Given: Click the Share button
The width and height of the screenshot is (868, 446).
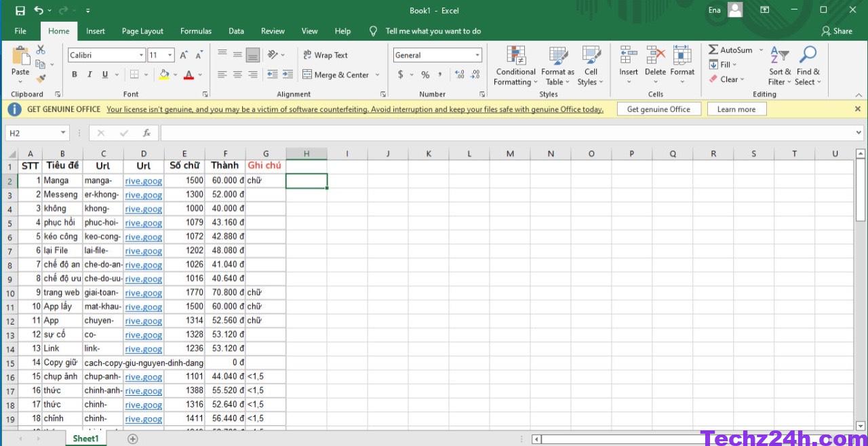Looking at the screenshot, I should (x=837, y=31).
